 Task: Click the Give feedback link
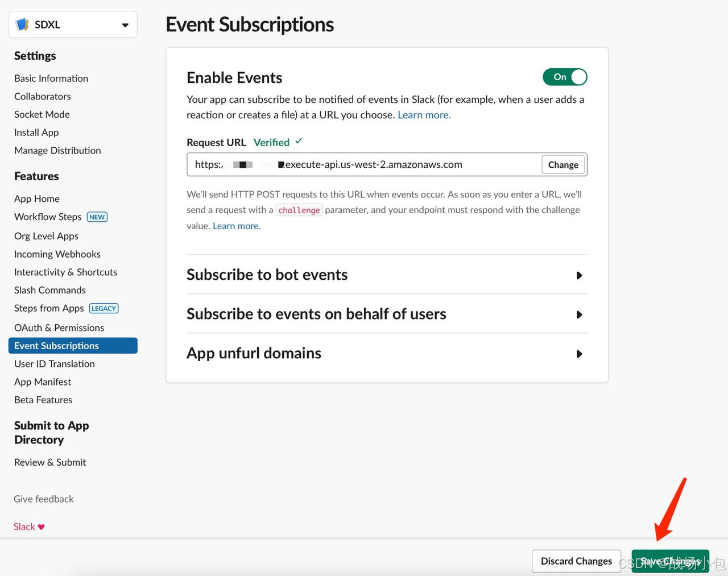click(x=44, y=499)
